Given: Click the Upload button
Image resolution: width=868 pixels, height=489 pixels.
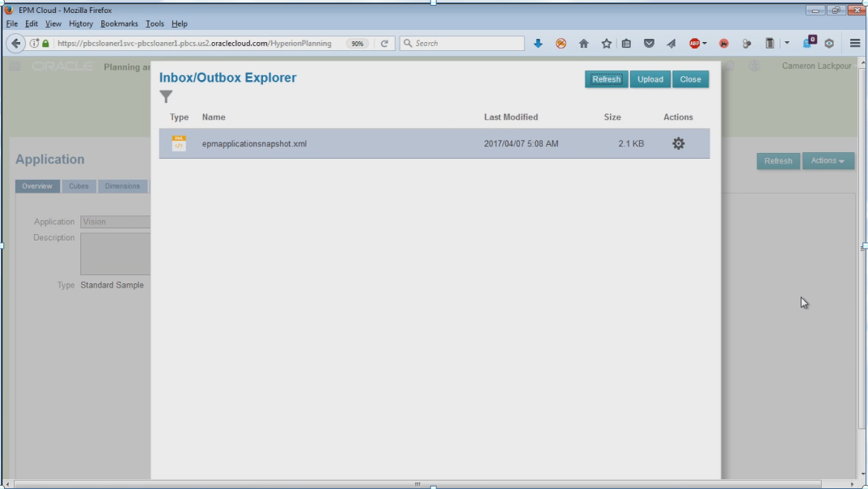Looking at the screenshot, I should [x=650, y=79].
